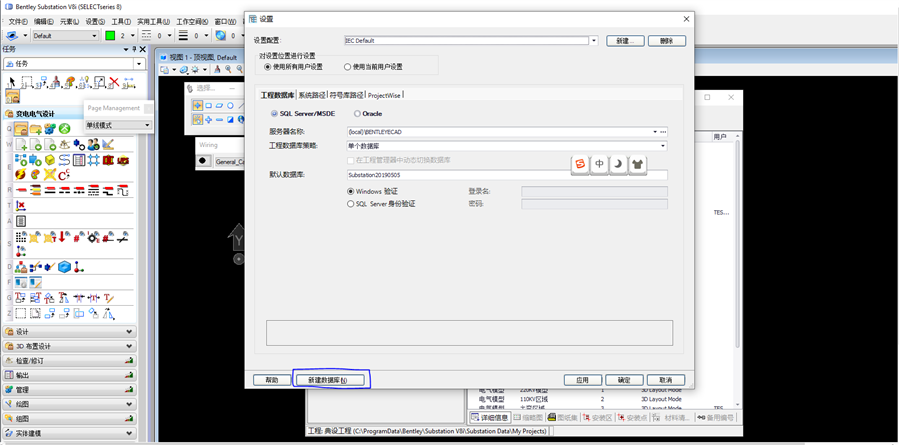Select SQL Server 身份验证 radio button
Screen dimensions: 899x445
pyautogui.click(x=351, y=204)
